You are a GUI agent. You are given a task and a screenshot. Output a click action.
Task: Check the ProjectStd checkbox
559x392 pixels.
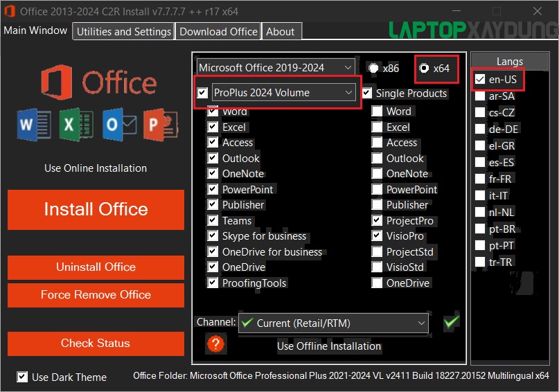pos(377,251)
